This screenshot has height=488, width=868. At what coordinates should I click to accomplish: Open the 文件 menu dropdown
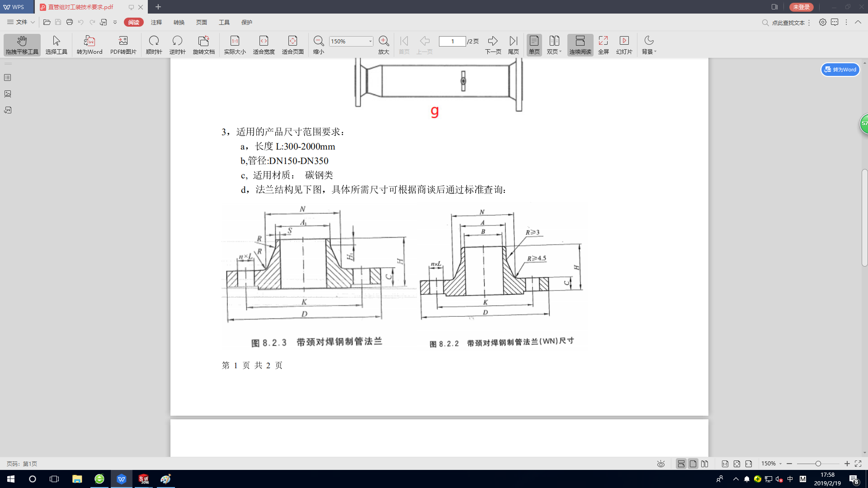[21, 22]
